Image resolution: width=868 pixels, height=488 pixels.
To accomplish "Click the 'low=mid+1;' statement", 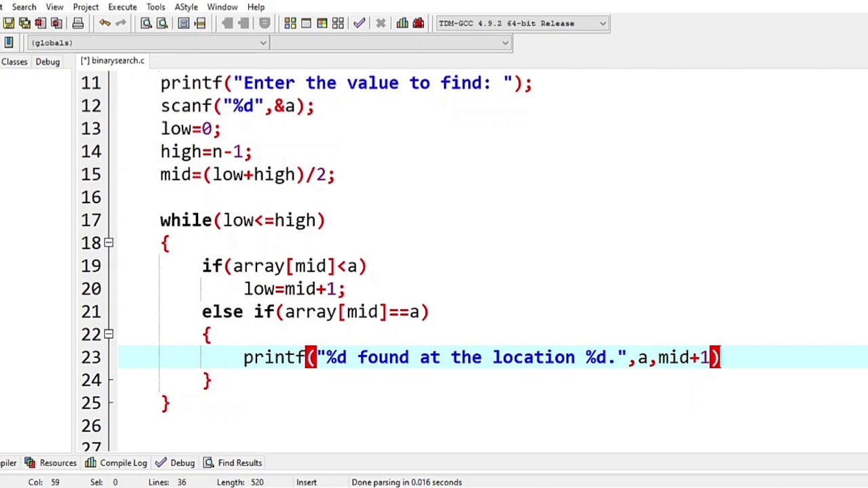I will 294,289.
